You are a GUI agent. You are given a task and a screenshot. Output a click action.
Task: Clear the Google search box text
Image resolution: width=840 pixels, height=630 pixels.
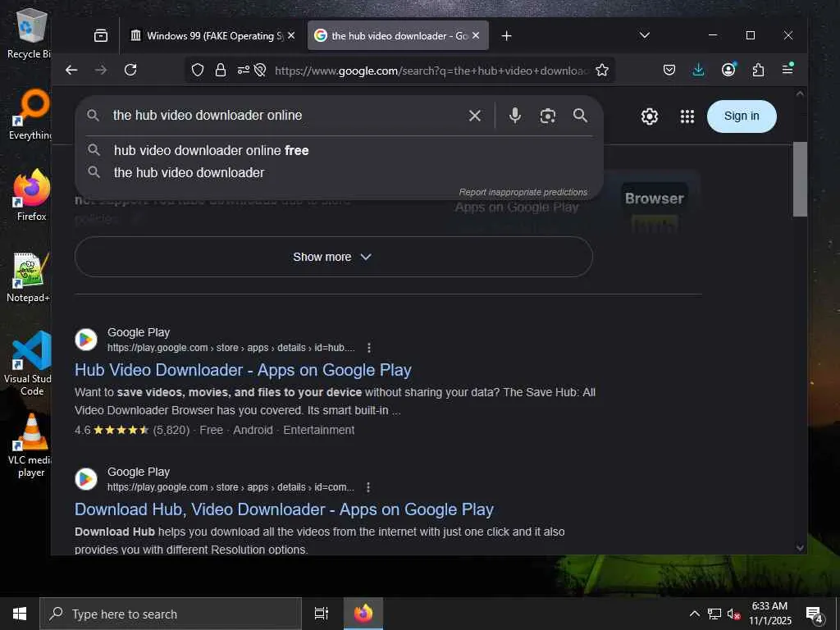[x=475, y=116]
